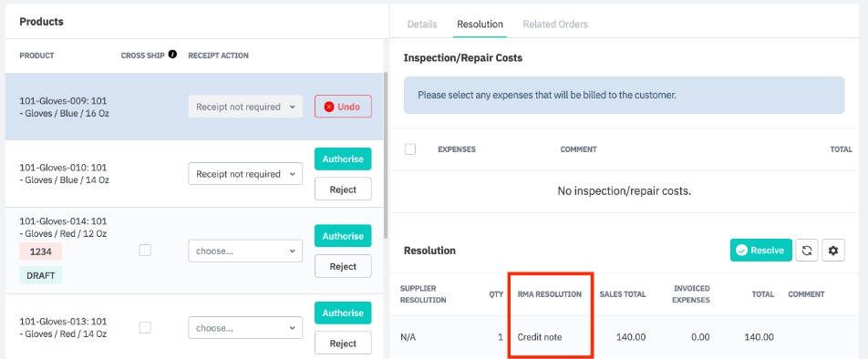Screen dimensions: 868x359
Task: Authorise the 101-Gloves-013 product
Action: pos(343,313)
